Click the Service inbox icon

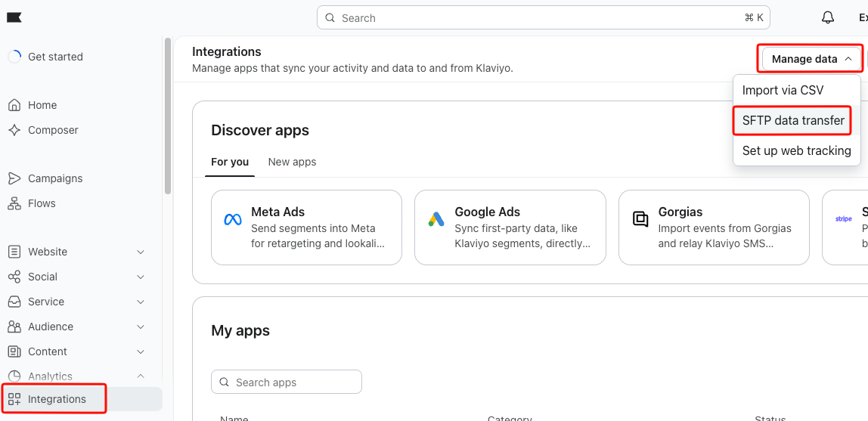pos(14,302)
